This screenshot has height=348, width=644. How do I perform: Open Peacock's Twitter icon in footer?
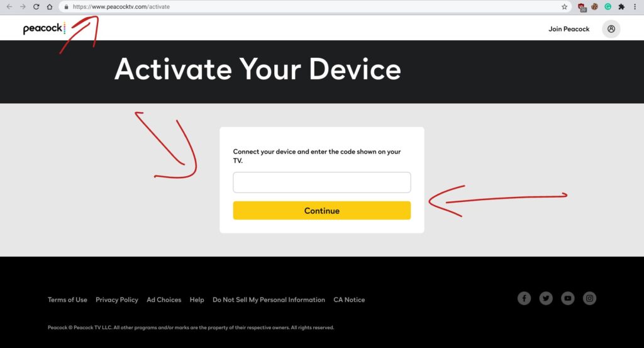click(x=546, y=298)
